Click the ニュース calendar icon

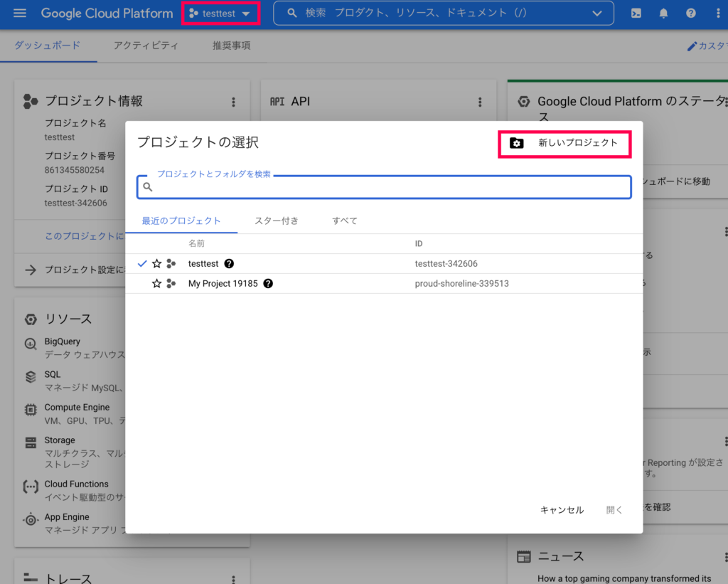(x=524, y=556)
